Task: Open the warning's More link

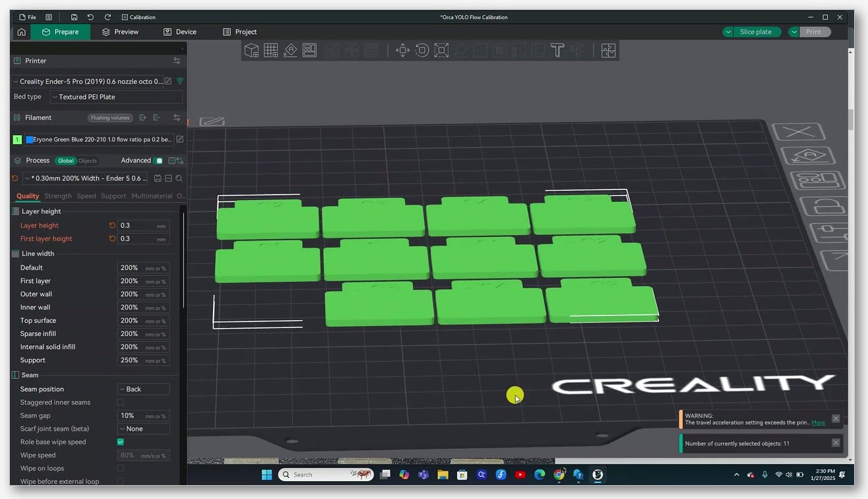Action: coord(818,422)
